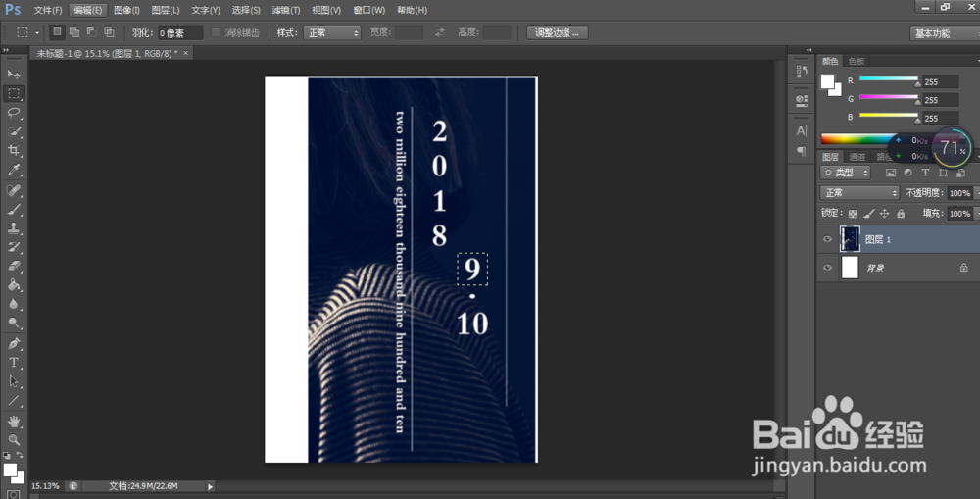This screenshot has height=499, width=980.
Task: Select the Brush tool
Action: click(x=13, y=209)
